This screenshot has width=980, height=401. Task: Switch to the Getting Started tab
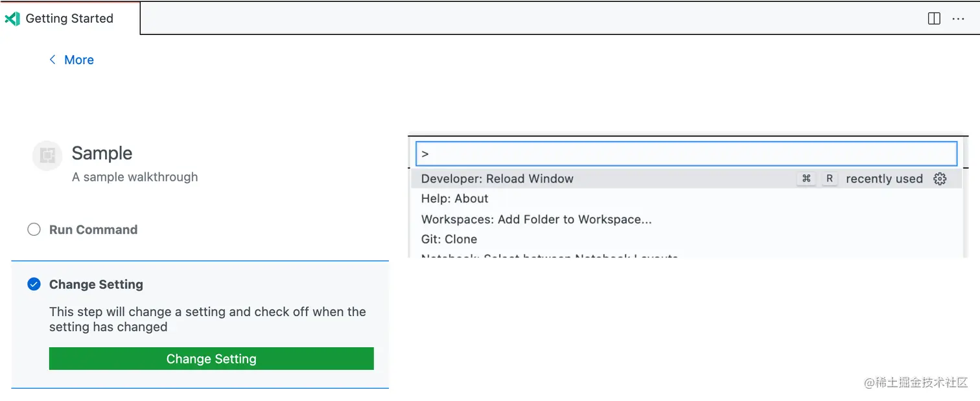[x=69, y=18]
